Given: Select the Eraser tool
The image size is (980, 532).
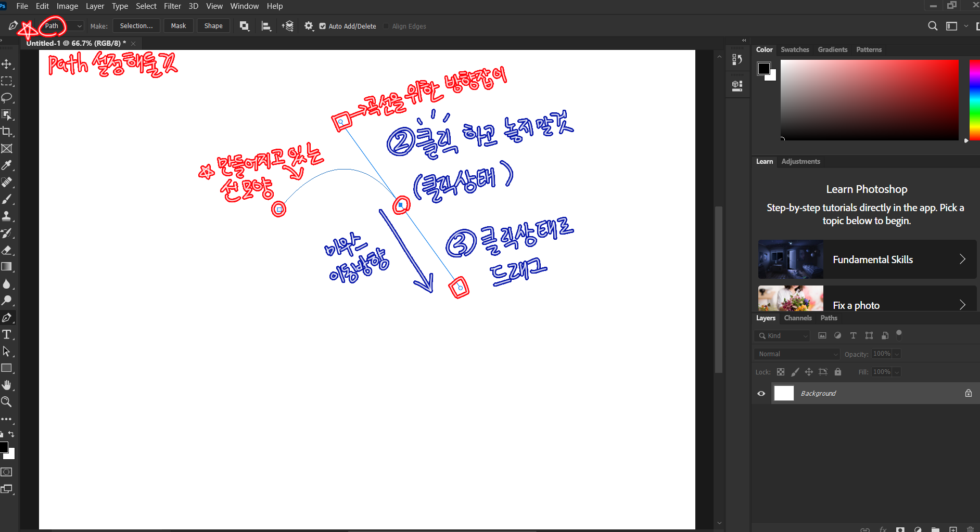Looking at the screenshot, I should point(7,250).
